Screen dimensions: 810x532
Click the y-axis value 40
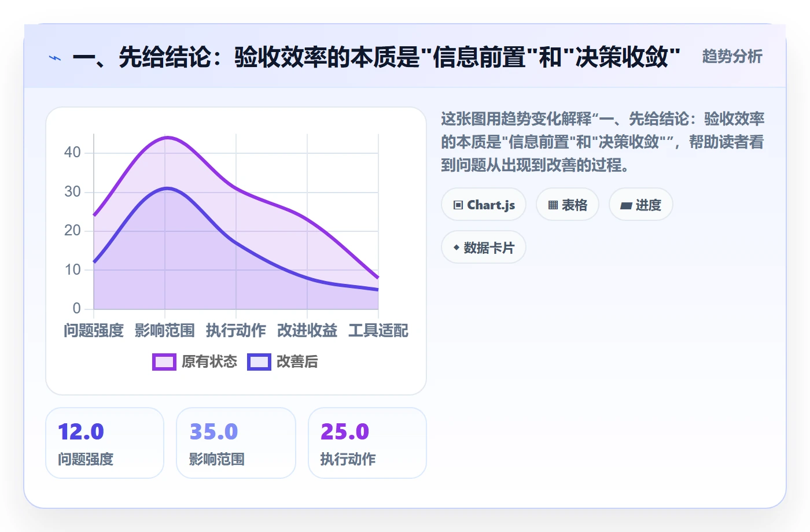pyautogui.click(x=72, y=153)
